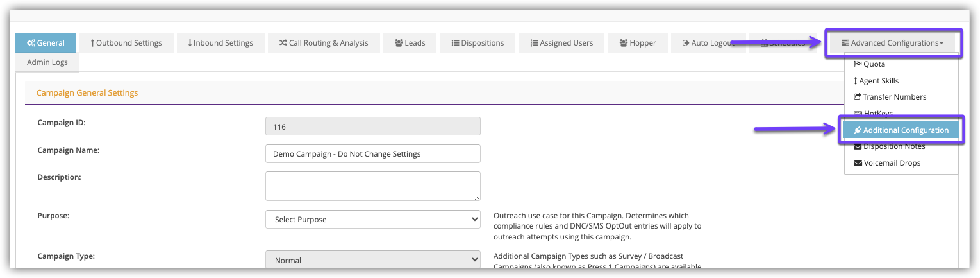Open the General tab
Screen dimensions: 980x278
coord(46,43)
